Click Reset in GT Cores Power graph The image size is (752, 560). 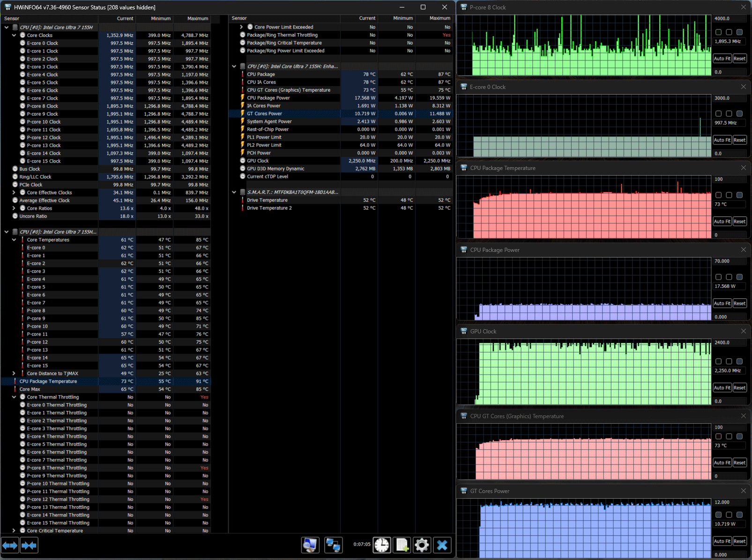[x=739, y=541]
